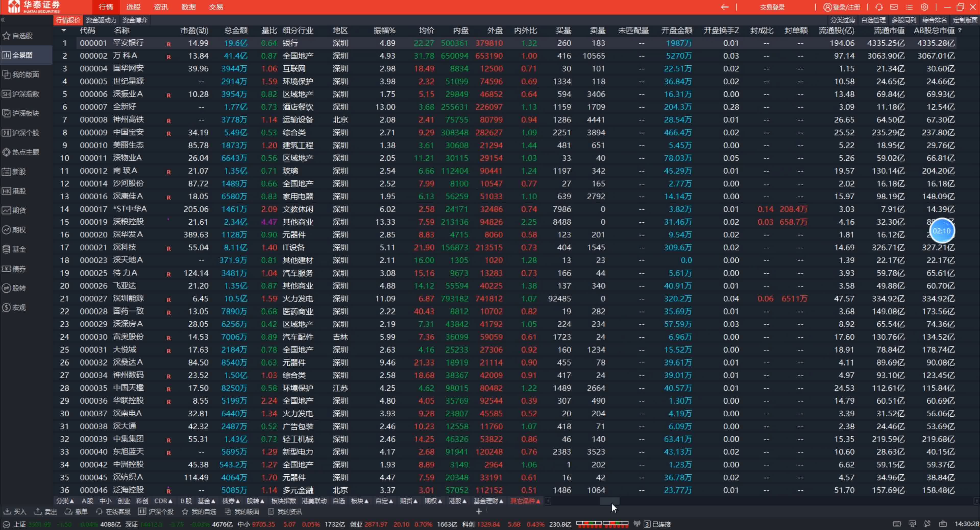Open the mail messages icon

(x=894, y=7)
